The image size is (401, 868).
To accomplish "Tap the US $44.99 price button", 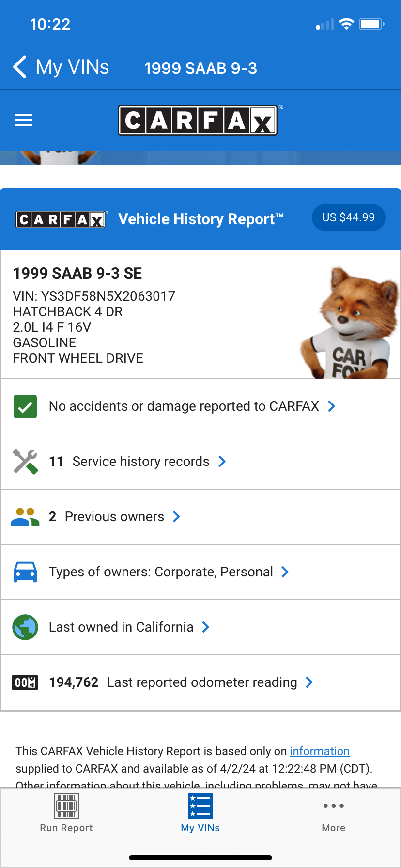I will point(349,217).
